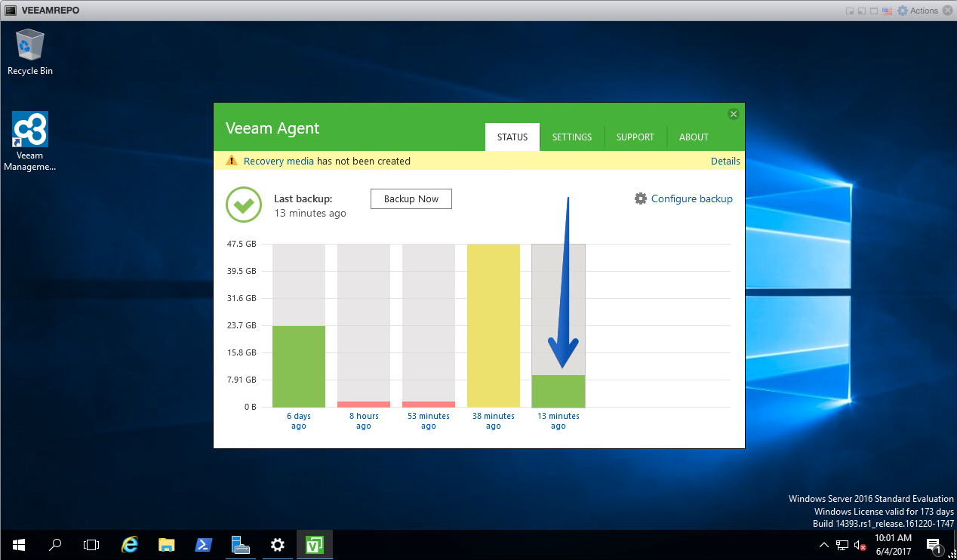The width and height of the screenshot is (957, 560).
Task: Click the VEEAMREPO console icon in title bar
Action: coord(11,11)
